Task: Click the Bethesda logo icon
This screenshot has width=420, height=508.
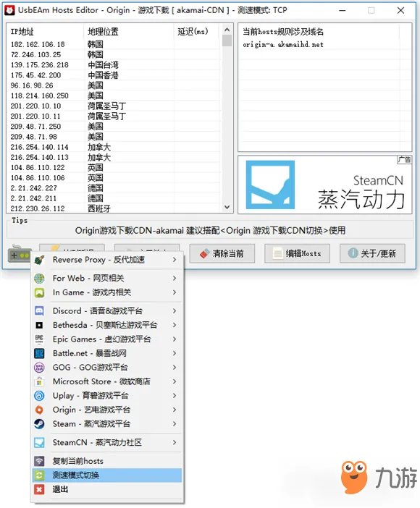Action: coord(39,325)
